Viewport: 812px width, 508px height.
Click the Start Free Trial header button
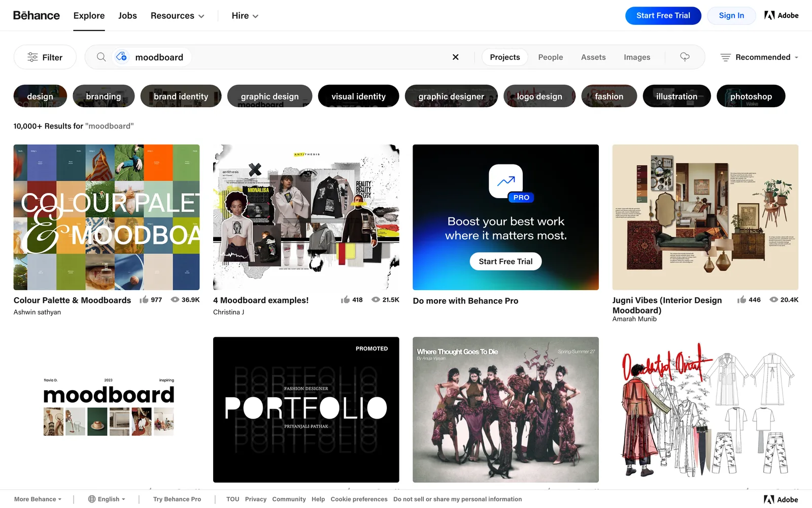click(663, 16)
